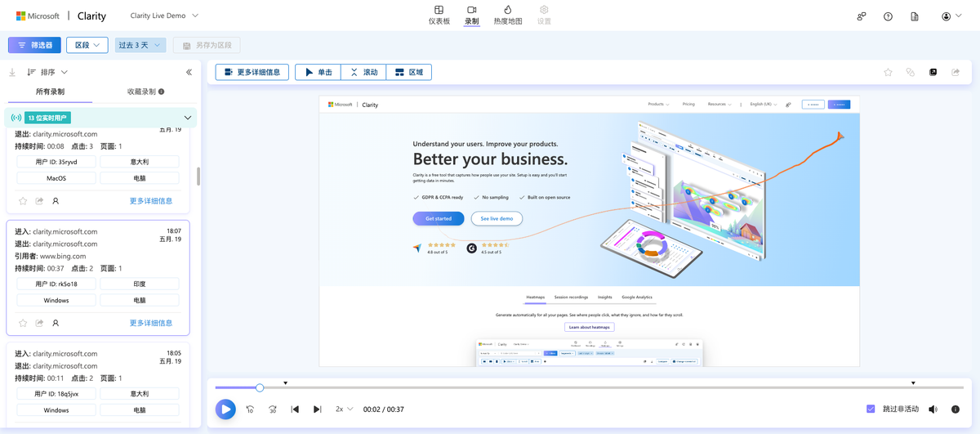
Task: Click the user icon in the rk5o18 card
Action: (56, 323)
